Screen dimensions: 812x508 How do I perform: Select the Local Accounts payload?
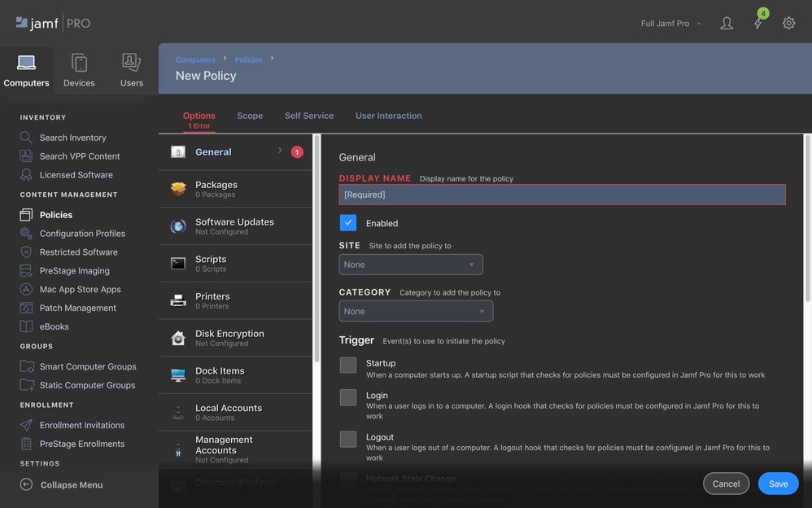click(236, 412)
